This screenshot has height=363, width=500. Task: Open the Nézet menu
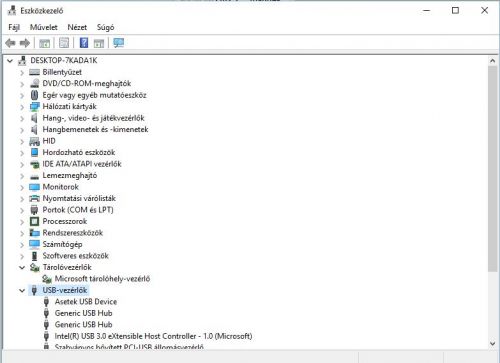click(77, 27)
